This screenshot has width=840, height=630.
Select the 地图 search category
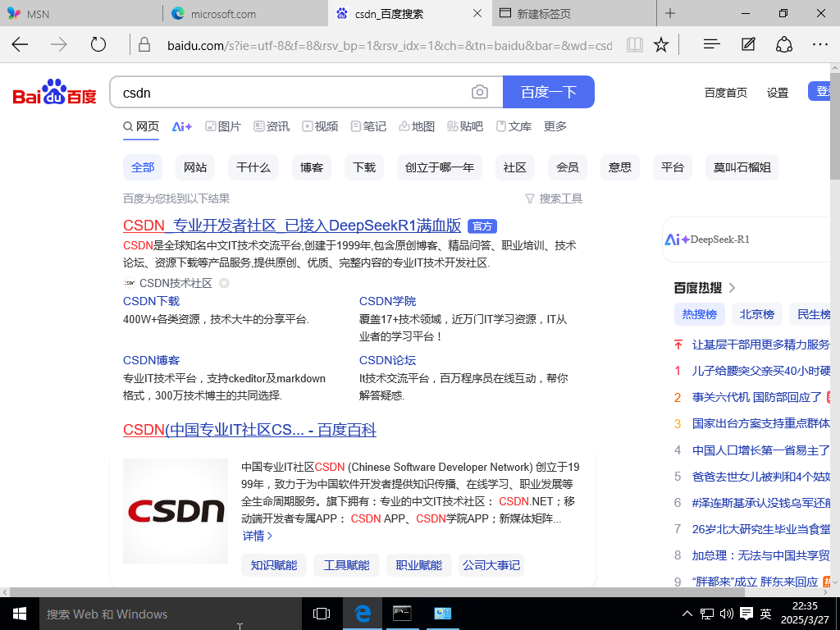[417, 126]
